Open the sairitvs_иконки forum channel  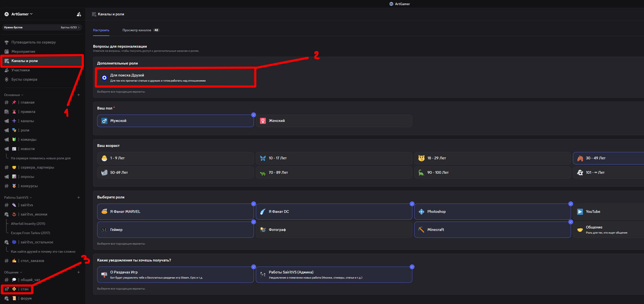click(x=42, y=214)
